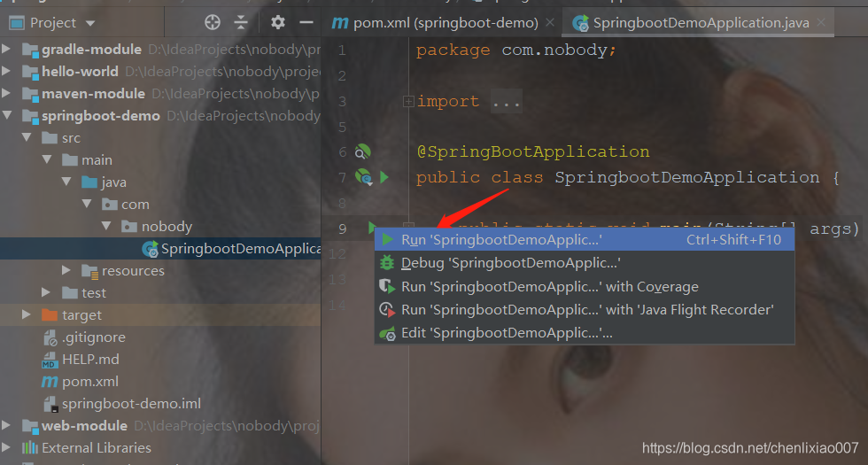Screen dimensions: 868x465
Task: Expand the target folder node
Action: click(26, 314)
